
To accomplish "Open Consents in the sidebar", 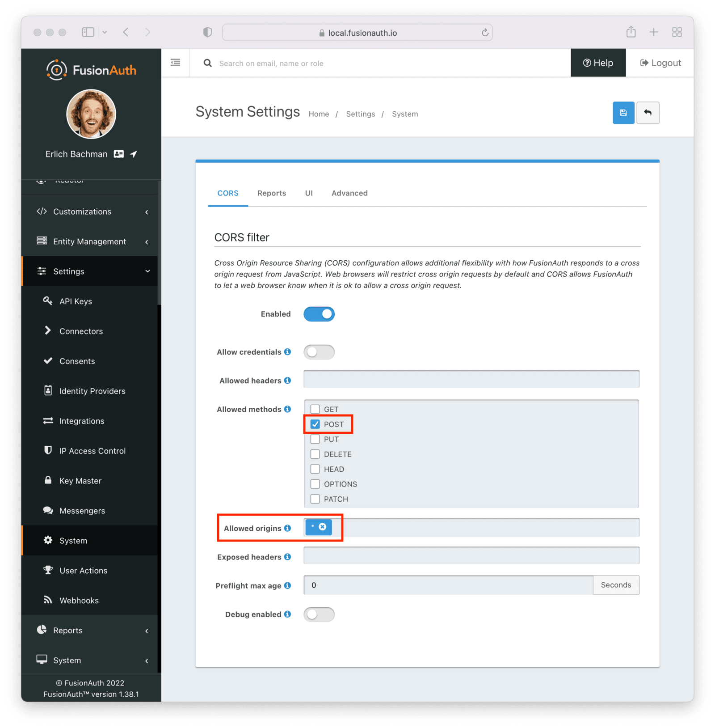I will point(89,361).
